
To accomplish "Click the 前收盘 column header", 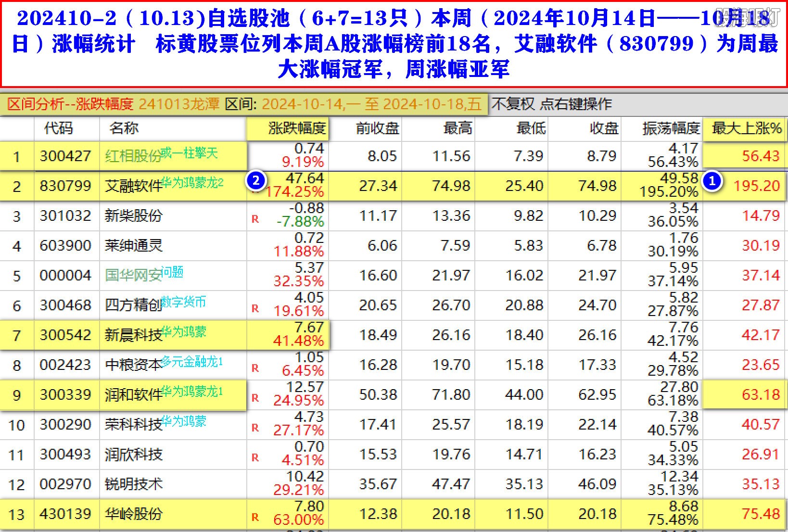I will point(378,128).
